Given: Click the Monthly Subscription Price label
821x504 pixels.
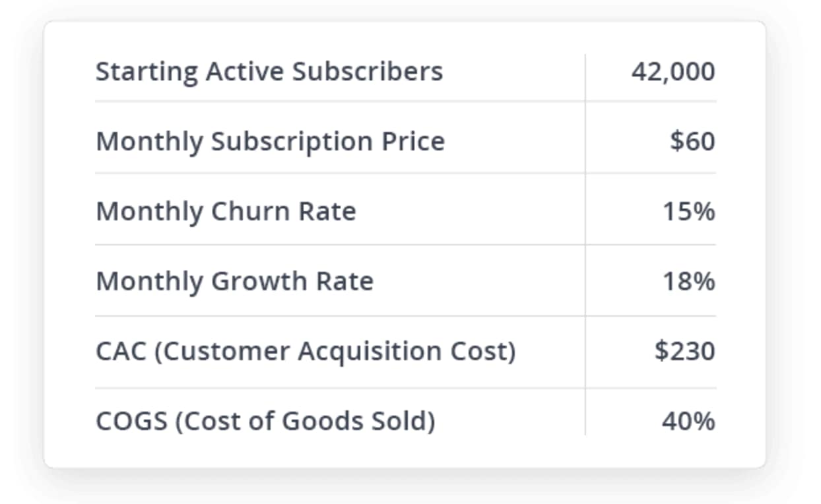Looking at the screenshot, I should point(270,142).
